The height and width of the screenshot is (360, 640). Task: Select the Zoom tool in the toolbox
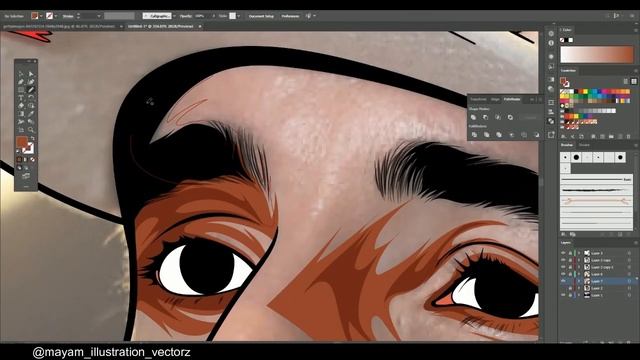click(x=31, y=129)
